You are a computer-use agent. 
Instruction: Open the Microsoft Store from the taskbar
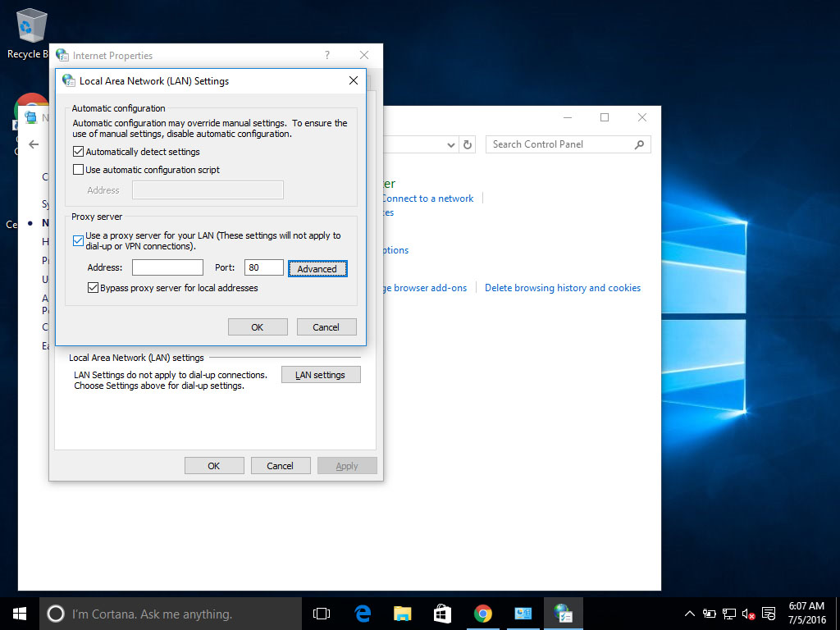442,613
